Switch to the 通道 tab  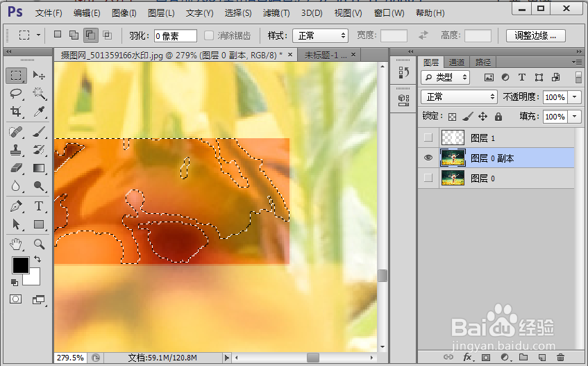tap(456, 63)
